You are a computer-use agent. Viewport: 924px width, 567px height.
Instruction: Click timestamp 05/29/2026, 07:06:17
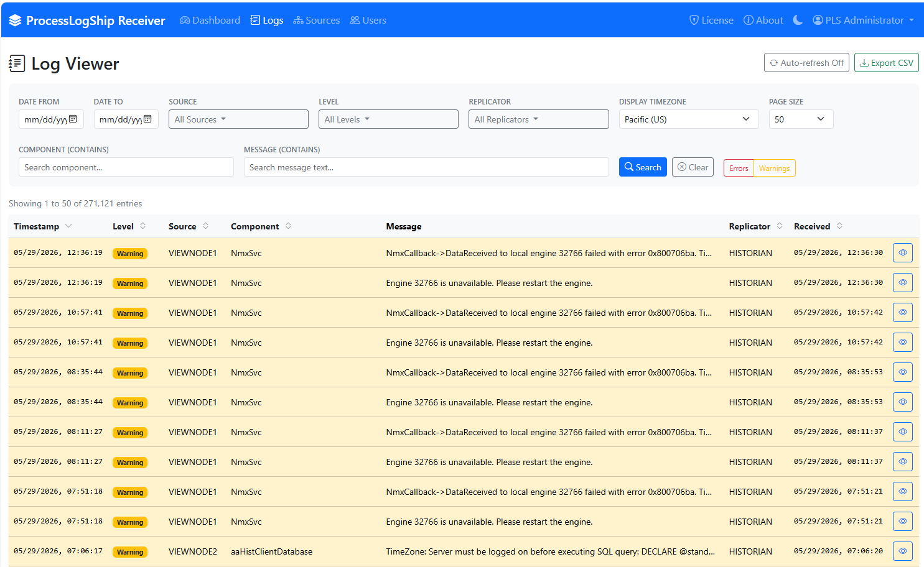coord(58,551)
